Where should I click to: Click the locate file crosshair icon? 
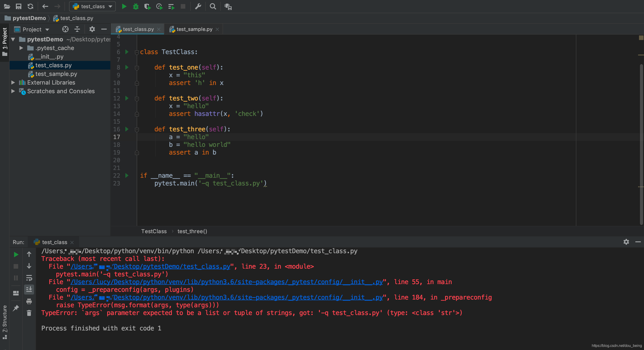click(65, 29)
